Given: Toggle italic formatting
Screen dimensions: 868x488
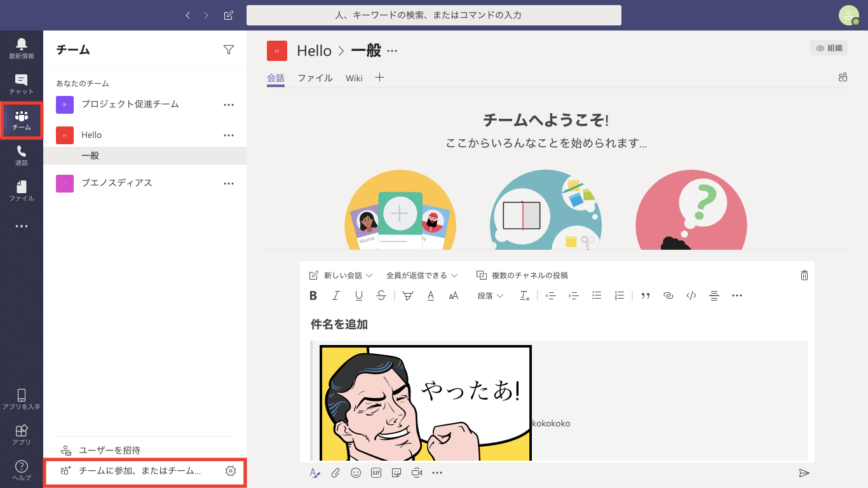Looking at the screenshot, I should (x=336, y=295).
